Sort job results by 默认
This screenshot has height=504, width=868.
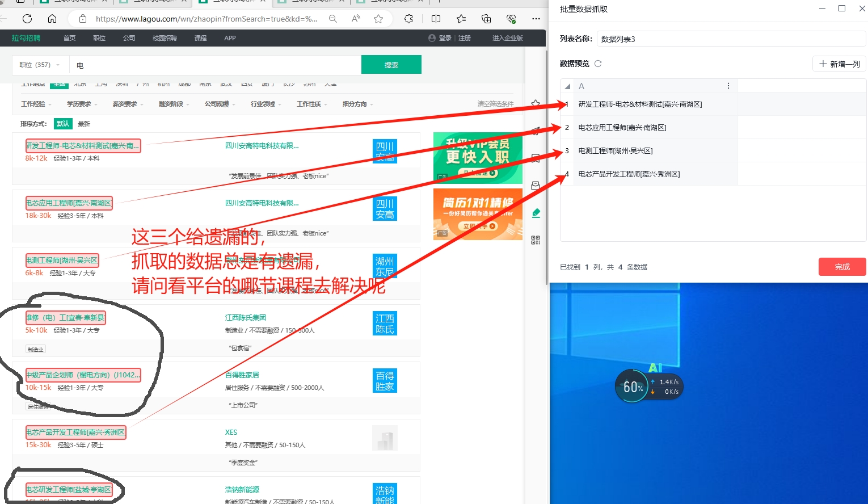pos(63,124)
